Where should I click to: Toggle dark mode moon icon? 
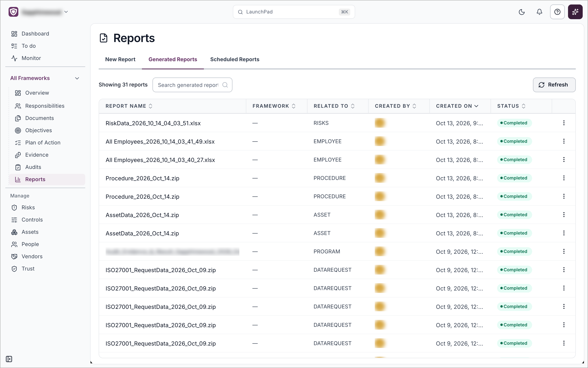(521, 12)
